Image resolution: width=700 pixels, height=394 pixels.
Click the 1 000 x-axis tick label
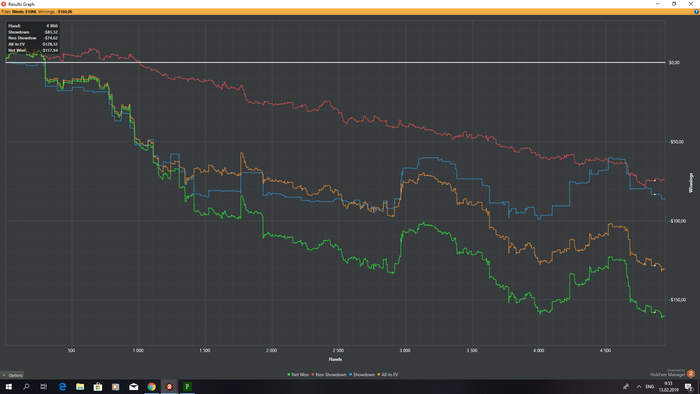pyautogui.click(x=138, y=351)
